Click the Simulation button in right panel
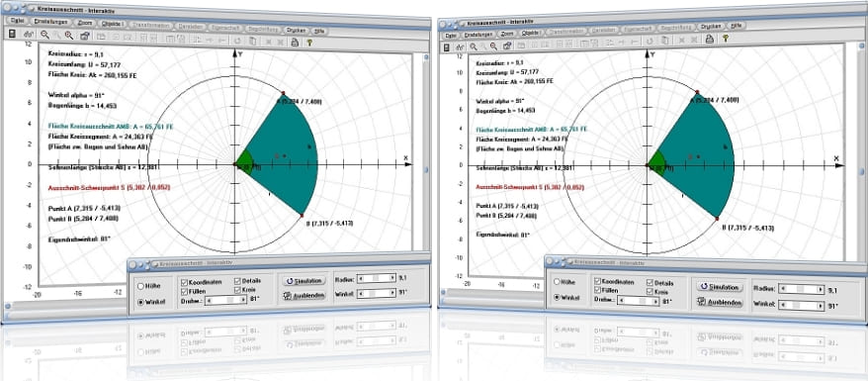 [719, 287]
